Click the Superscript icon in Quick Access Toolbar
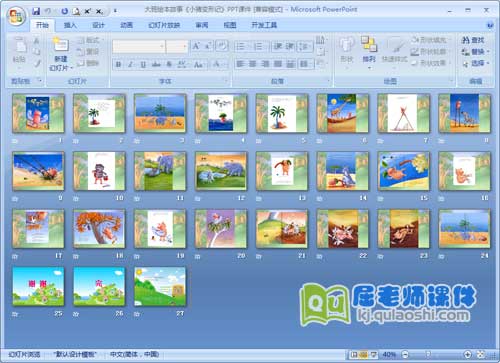This screenshot has height=363, width=500. point(87,11)
